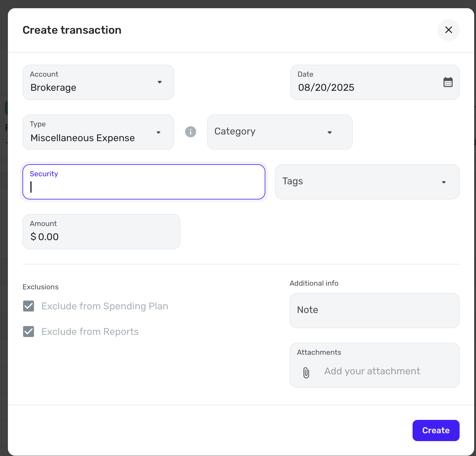The width and height of the screenshot is (476, 456).
Task: Click the info icon beside Type
Action: tap(191, 132)
